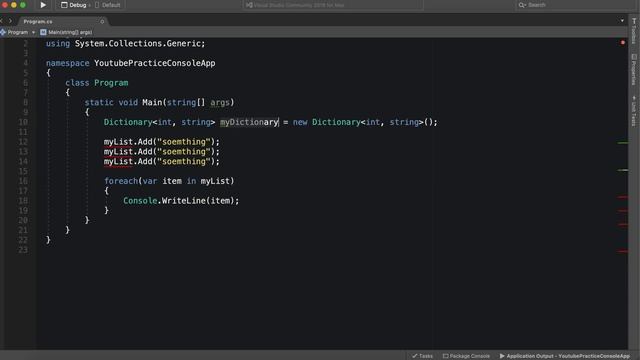The image size is (640, 360).
Task: Minimize the window with yellow button
Action: pyautogui.click(x=13, y=5)
